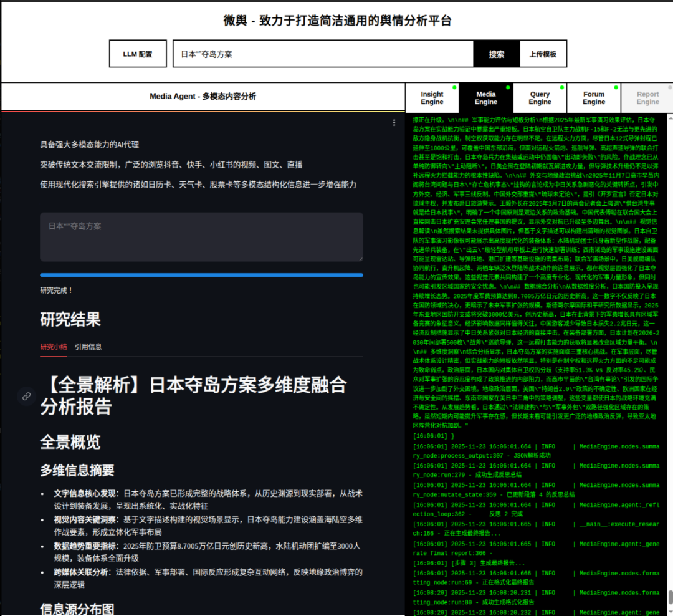Screen dimensions: 673x616
Task: Select the 研究小结 tab
Action: pyautogui.click(x=54, y=347)
